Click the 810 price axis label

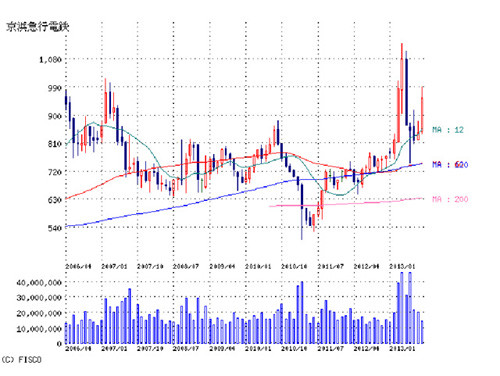pos(55,144)
